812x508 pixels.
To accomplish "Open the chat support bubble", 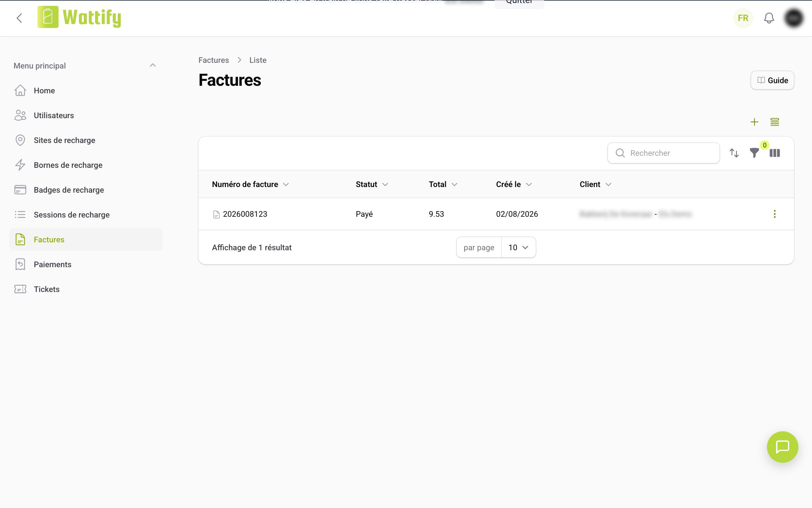I will tap(782, 447).
